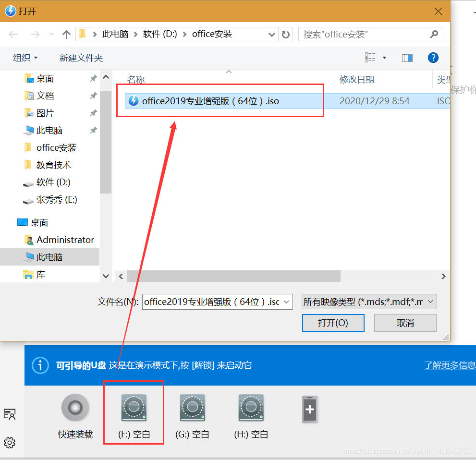This screenshot has height=460, width=476.
Task: Open view options dropdown arrow
Action: [x=384, y=58]
